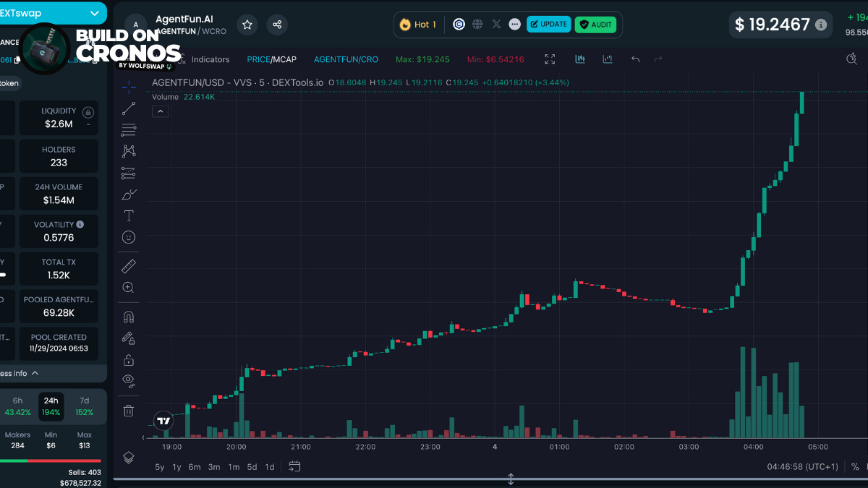868x488 pixels.
Task: Hide all drawings with eye icon
Action: click(129, 380)
